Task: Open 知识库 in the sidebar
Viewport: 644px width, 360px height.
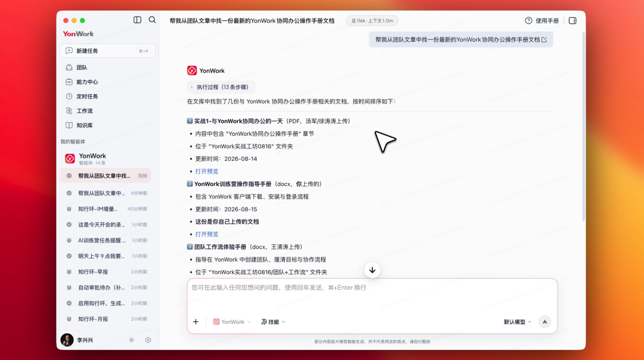Action: tap(107, 125)
